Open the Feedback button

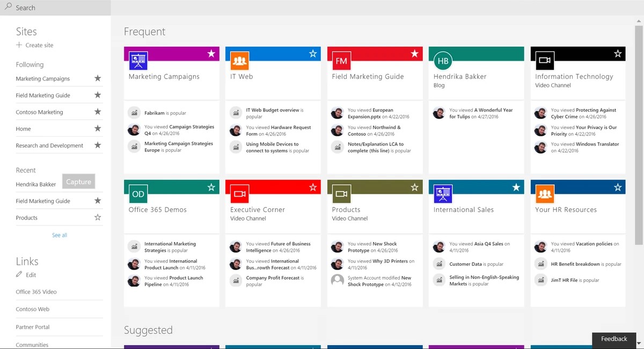(614, 339)
